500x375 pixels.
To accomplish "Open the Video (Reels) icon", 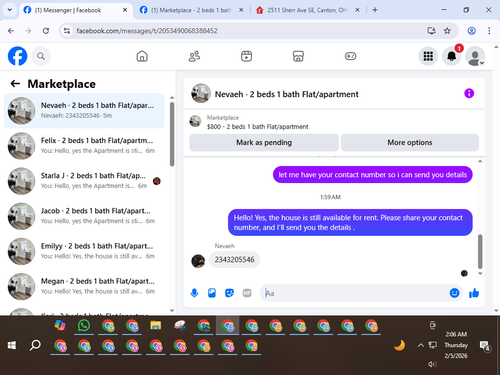I will [246, 56].
